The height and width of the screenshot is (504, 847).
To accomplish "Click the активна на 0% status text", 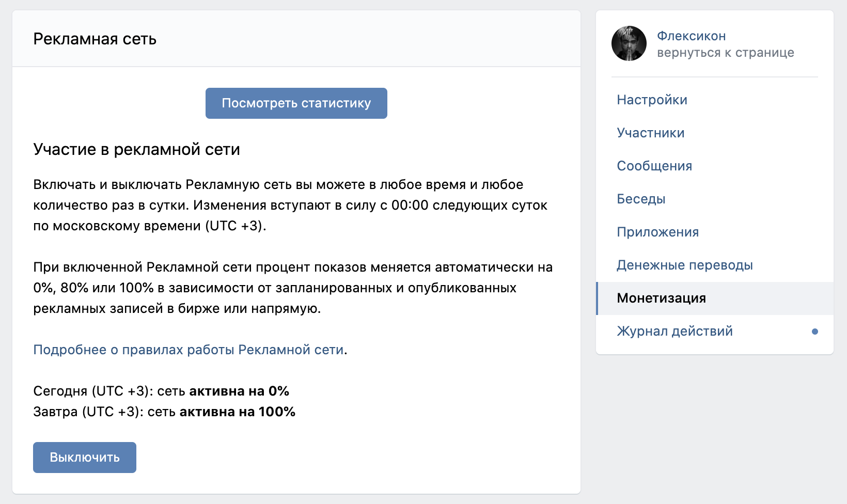I will tap(239, 391).
